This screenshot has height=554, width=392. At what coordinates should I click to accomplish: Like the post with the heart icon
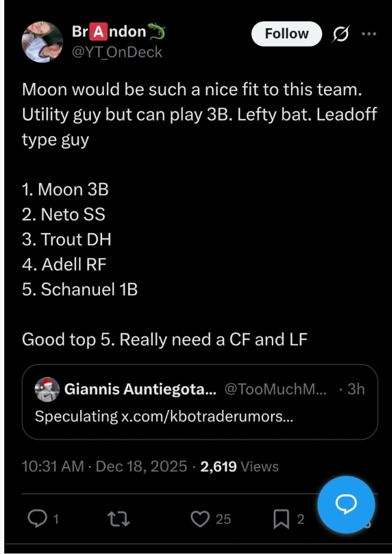click(x=200, y=518)
